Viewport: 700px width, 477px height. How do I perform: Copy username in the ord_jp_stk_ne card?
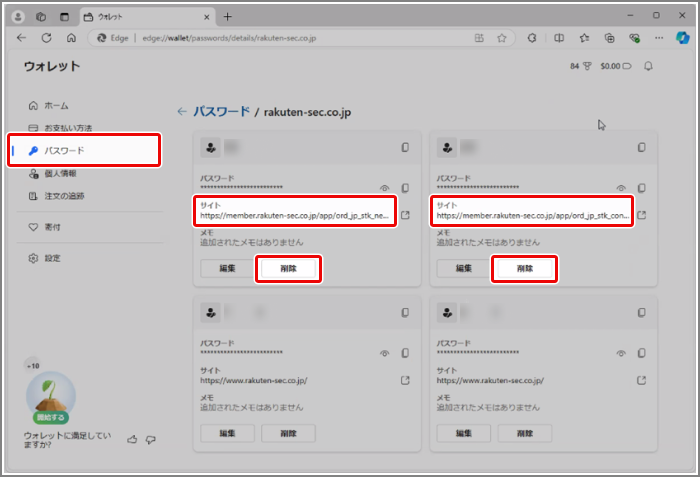tap(405, 147)
